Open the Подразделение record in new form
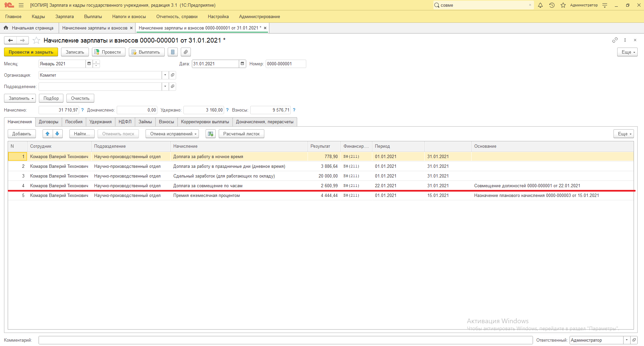This screenshot has width=644, height=346. coord(172,86)
